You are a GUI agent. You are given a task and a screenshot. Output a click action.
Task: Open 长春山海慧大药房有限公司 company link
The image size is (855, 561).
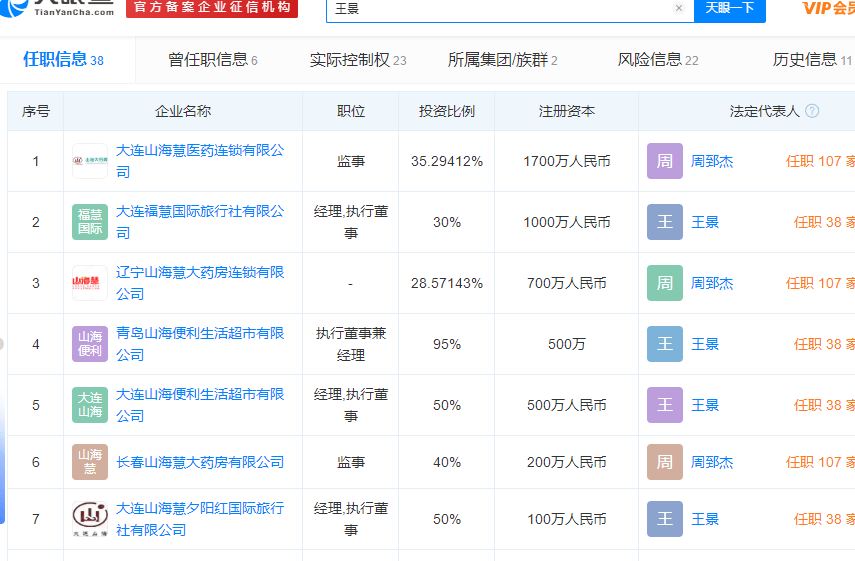[x=200, y=462]
